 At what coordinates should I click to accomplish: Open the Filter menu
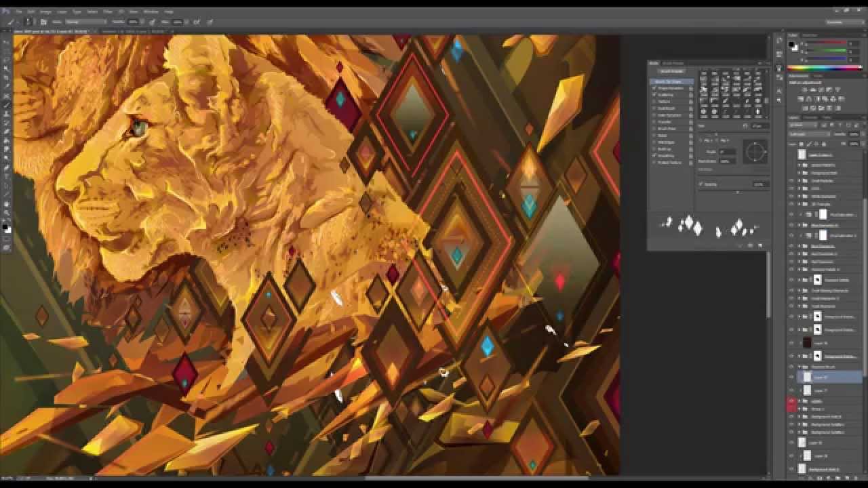point(107,12)
